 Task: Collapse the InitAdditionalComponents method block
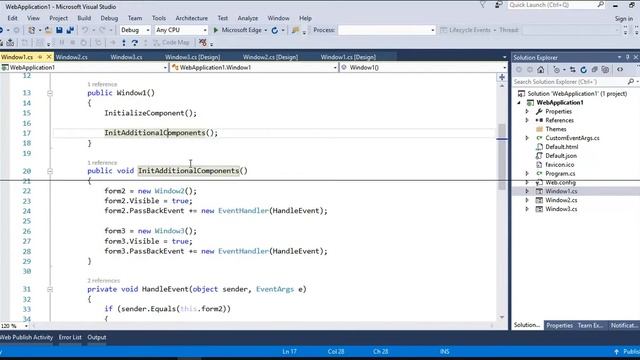click(x=50, y=171)
